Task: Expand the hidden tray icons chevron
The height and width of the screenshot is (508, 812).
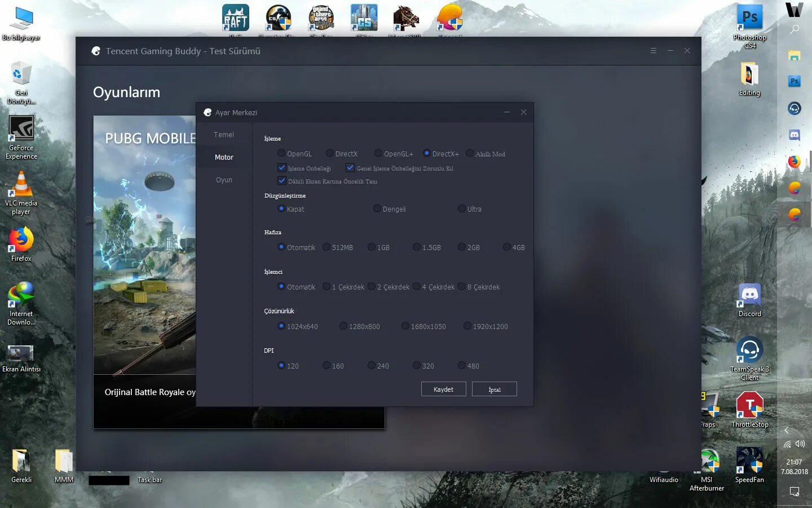Action: pos(787,430)
